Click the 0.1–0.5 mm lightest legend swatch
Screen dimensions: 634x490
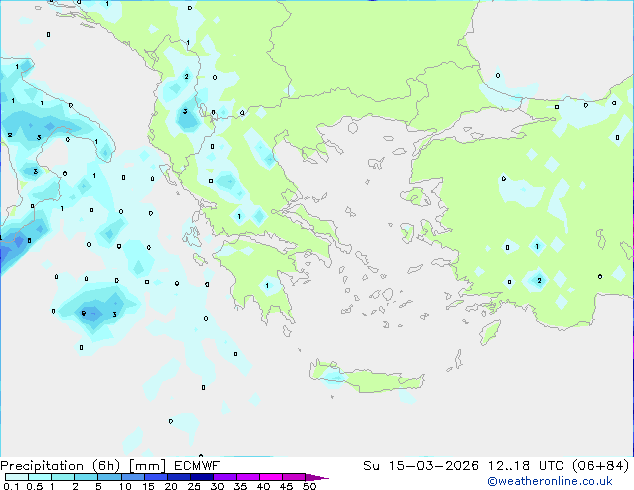tap(17, 477)
